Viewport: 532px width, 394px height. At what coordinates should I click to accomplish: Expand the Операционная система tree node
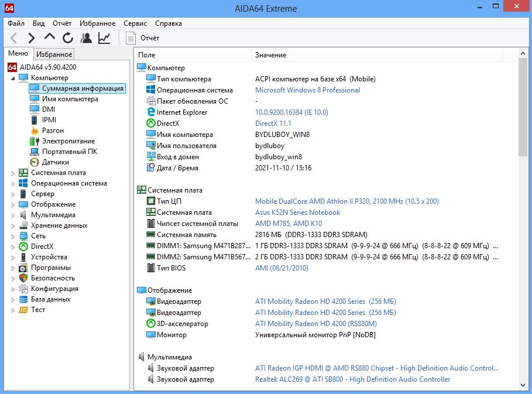(13, 184)
